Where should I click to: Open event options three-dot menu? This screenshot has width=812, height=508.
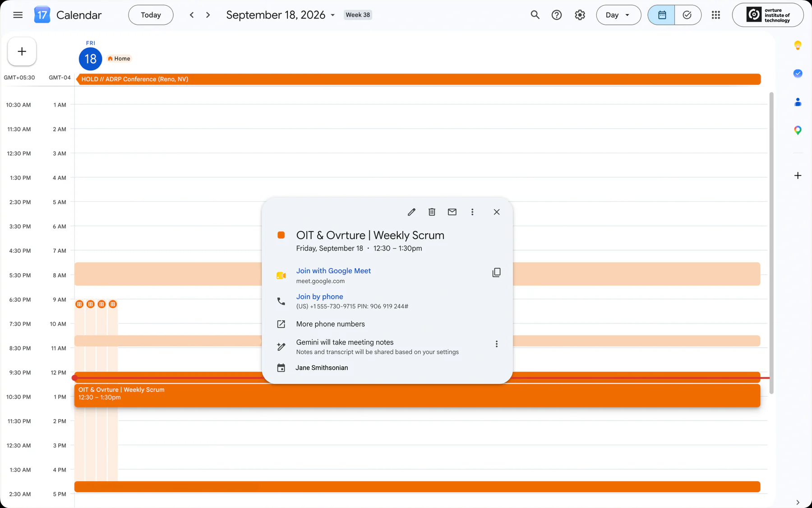pyautogui.click(x=472, y=212)
